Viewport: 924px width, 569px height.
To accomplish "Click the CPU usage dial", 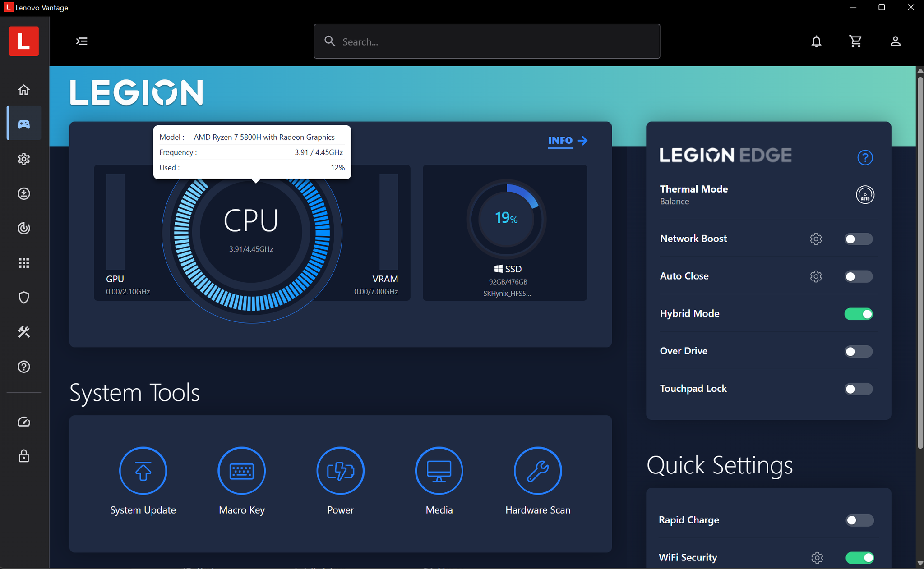I will [252, 233].
